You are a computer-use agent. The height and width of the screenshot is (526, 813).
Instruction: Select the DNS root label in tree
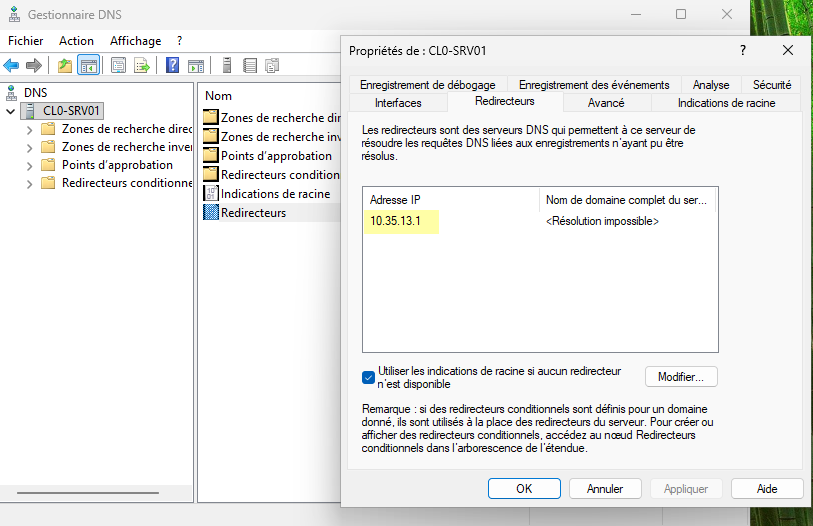tap(36, 93)
